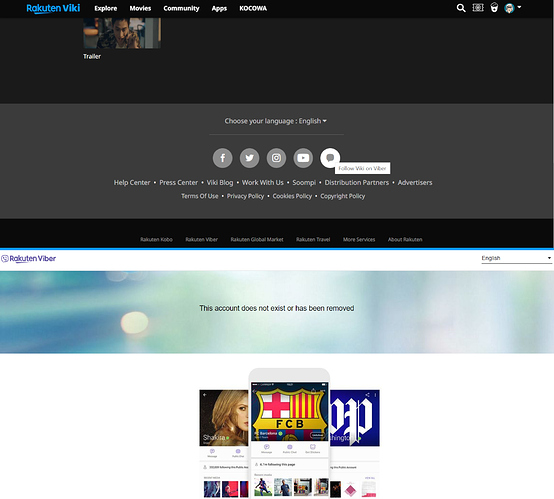Expand the Choose your language dropdown
Viewport: 554px width, 499px height.
276,121
